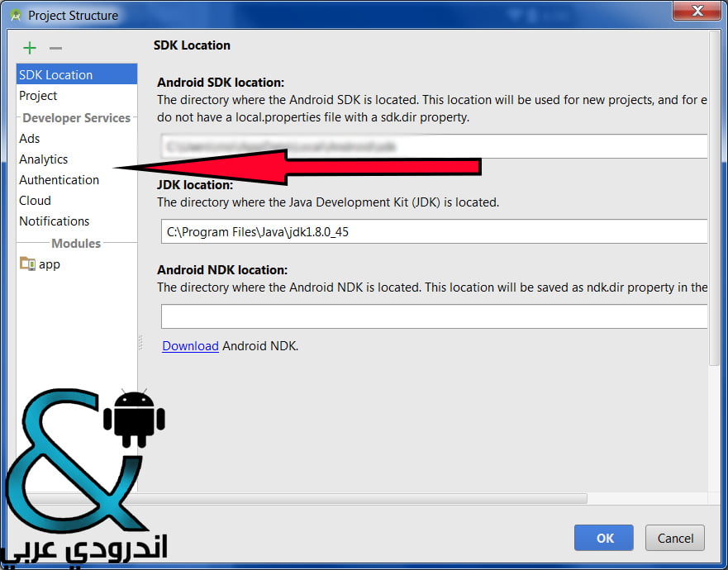Click the JDK location path field
Image resolution: width=728 pixels, height=570 pixels.
pyautogui.click(x=434, y=231)
